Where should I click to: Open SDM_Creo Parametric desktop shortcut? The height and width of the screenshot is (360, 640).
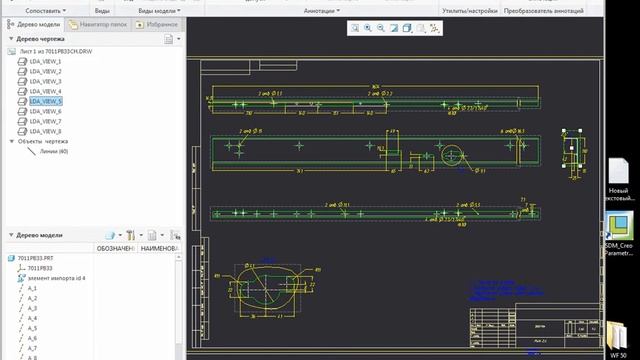point(619,233)
